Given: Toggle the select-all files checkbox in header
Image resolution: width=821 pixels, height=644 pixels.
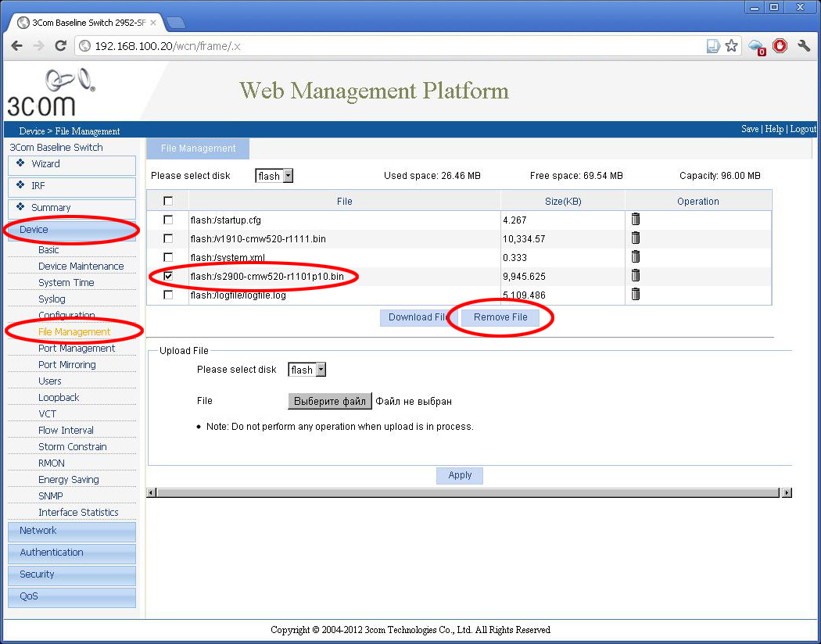Looking at the screenshot, I should pyautogui.click(x=168, y=201).
